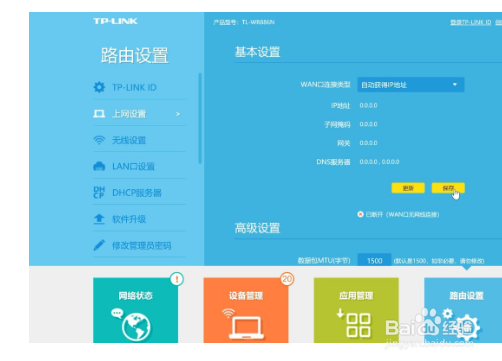Image resolution: width=502 pixels, height=361 pixels.
Task: Click the 基本设置 heading
Action: 257,52
